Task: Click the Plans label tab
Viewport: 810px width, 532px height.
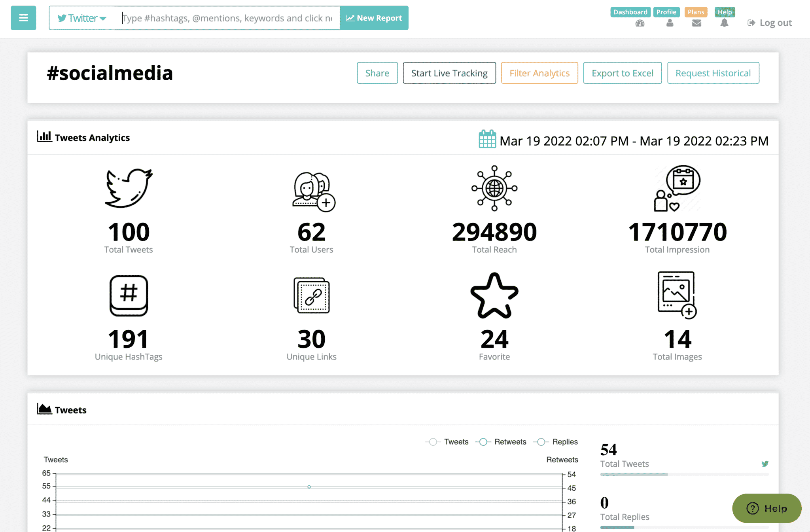Action: 696,12
